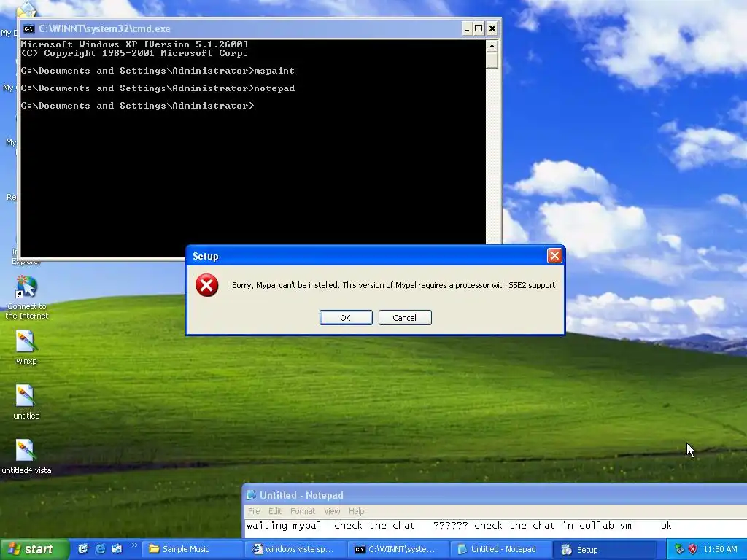747x560 pixels.
Task: Click the "mspaint" command line in cmd
Action: point(158,71)
